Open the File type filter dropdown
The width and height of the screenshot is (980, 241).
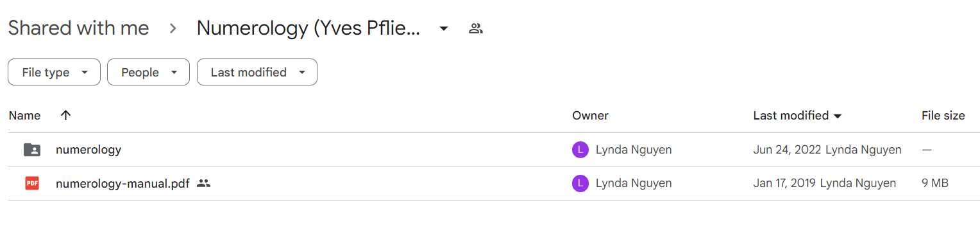(x=54, y=72)
